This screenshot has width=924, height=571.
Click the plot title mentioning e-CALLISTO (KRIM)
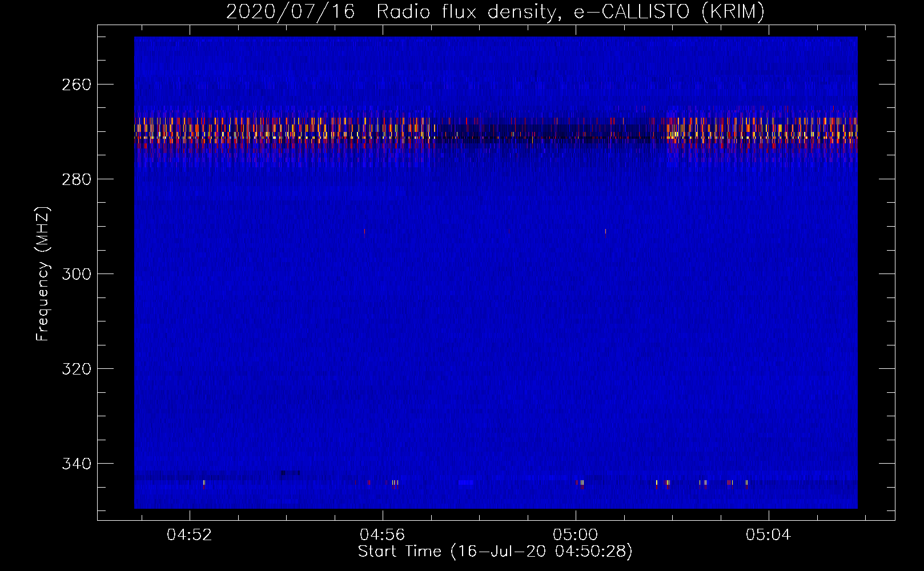[x=495, y=11]
